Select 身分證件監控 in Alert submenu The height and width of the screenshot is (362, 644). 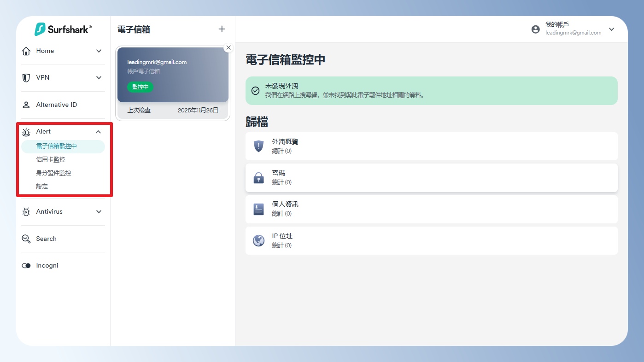53,173
